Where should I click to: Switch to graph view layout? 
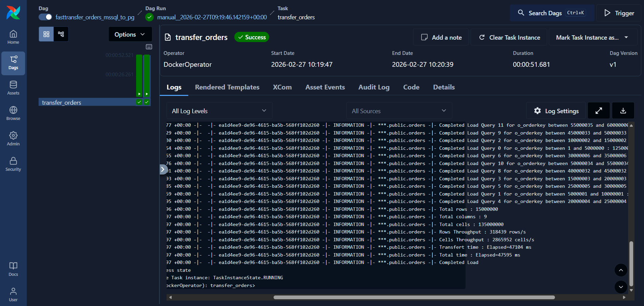pos(61,34)
